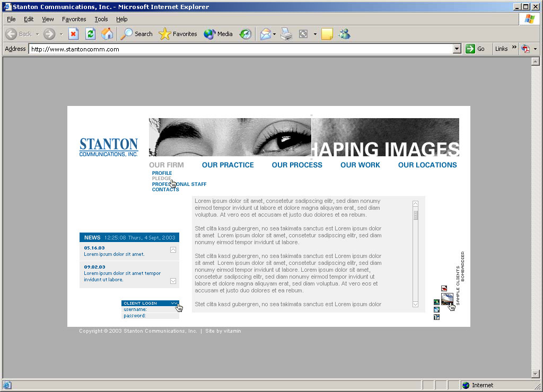
Task: Click the Our Practice navigation link
Action: pyautogui.click(x=227, y=165)
